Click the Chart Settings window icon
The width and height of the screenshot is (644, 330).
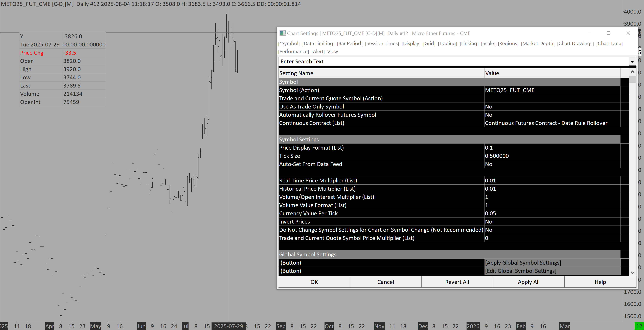(x=283, y=33)
